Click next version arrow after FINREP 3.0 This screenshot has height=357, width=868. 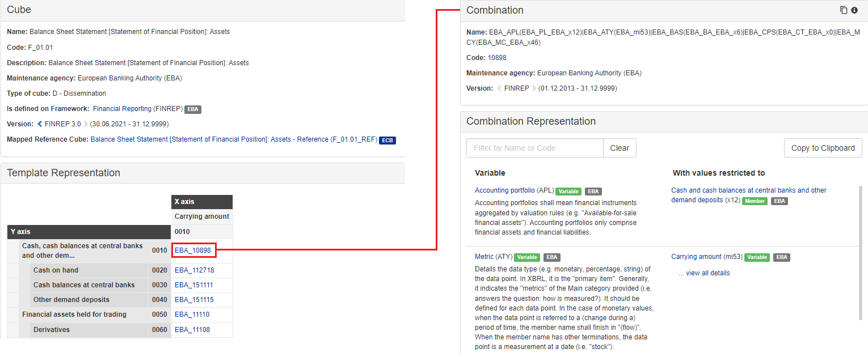[86, 124]
